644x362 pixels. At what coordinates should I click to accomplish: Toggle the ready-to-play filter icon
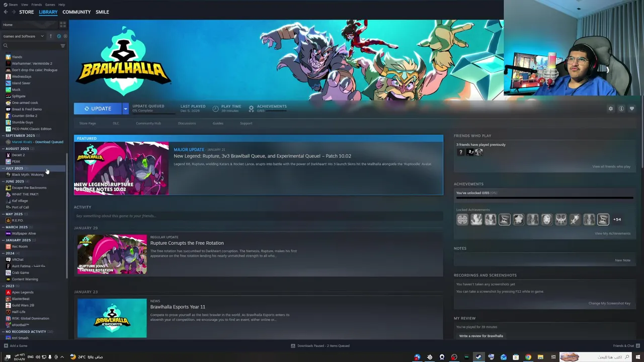coord(65,36)
